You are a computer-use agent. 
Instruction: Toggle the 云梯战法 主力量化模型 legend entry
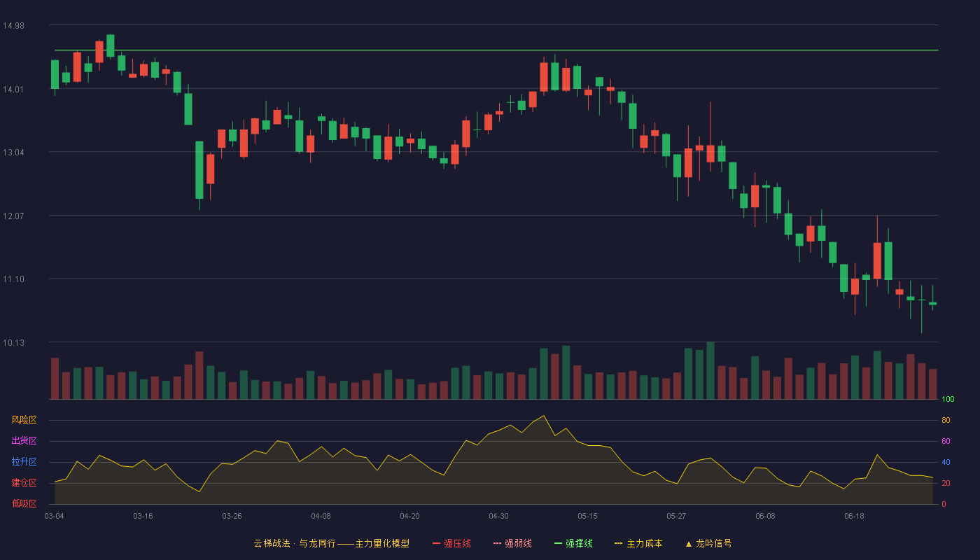click(331, 543)
